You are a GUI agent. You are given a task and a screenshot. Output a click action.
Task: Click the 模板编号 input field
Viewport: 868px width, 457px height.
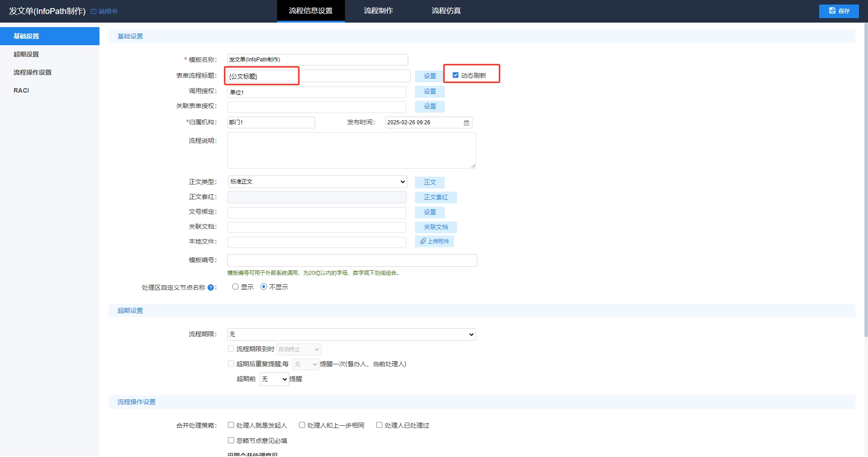tap(352, 260)
